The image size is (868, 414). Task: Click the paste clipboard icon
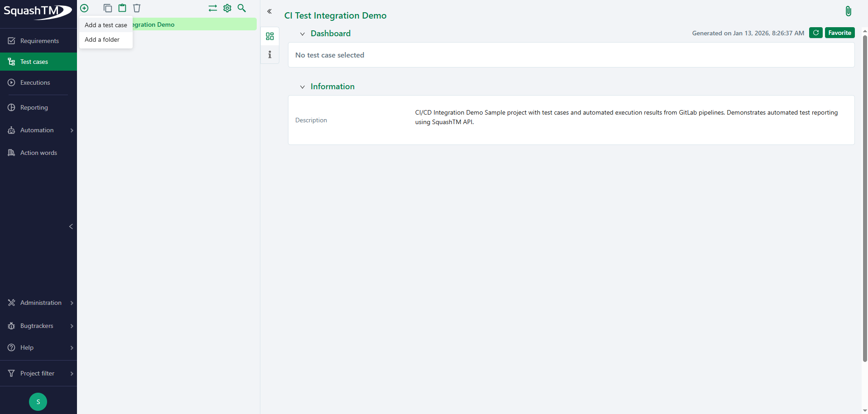pos(122,8)
